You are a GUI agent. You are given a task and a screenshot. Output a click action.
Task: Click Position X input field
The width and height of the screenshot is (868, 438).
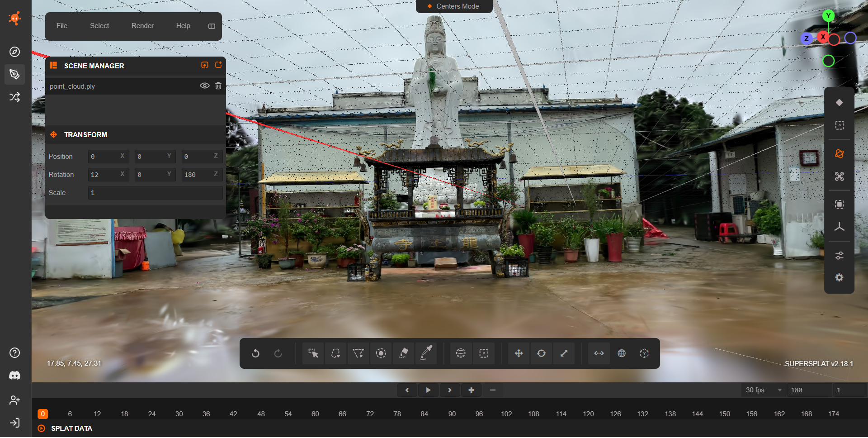click(x=108, y=156)
